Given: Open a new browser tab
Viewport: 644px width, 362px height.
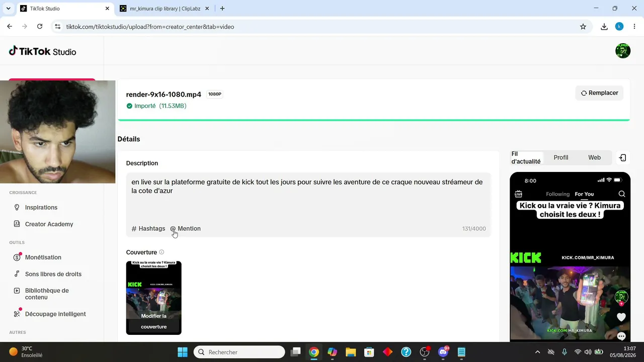Looking at the screenshot, I should 222,9.
